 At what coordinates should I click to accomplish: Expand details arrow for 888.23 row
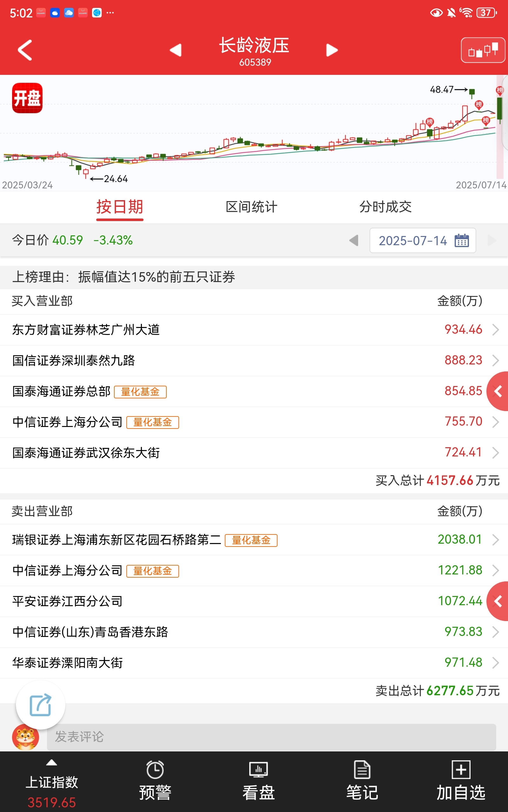(x=495, y=361)
